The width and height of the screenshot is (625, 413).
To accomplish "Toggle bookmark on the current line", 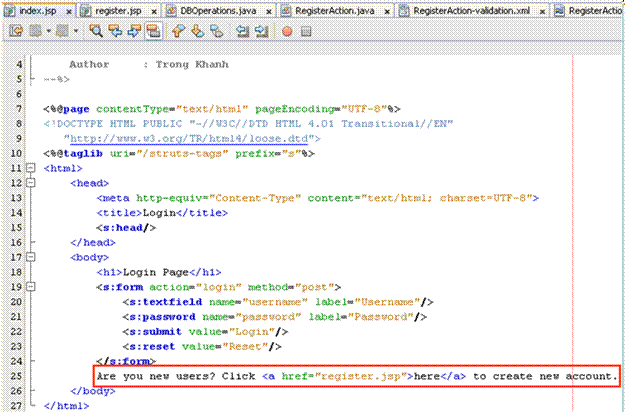I will (x=216, y=31).
